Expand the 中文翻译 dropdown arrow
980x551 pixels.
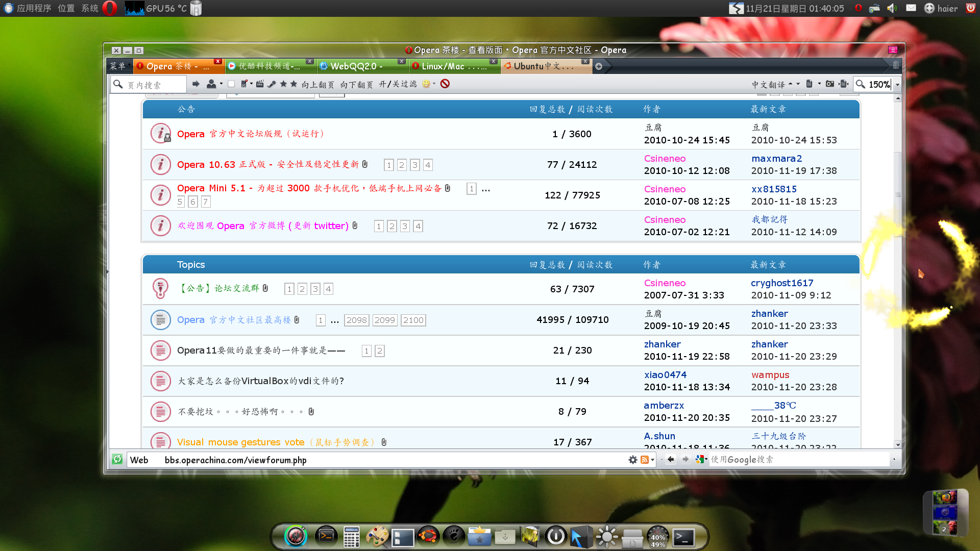798,84
